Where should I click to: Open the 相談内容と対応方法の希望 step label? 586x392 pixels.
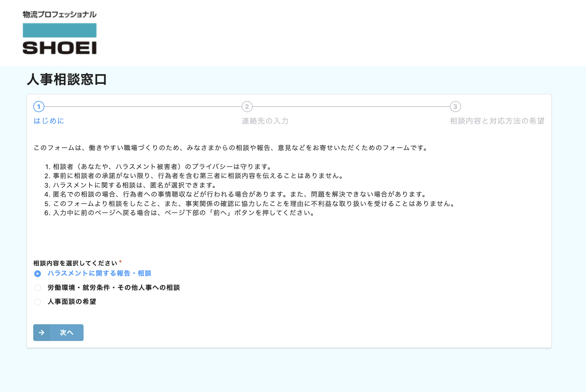(497, 121)
